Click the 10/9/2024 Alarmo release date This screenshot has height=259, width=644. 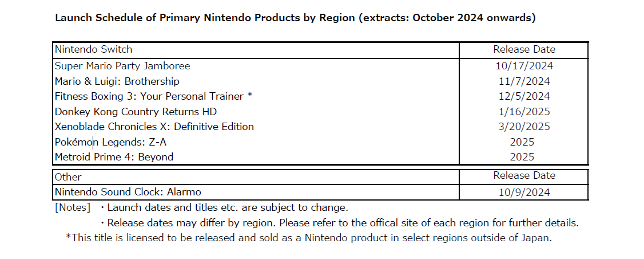[524, 193]
